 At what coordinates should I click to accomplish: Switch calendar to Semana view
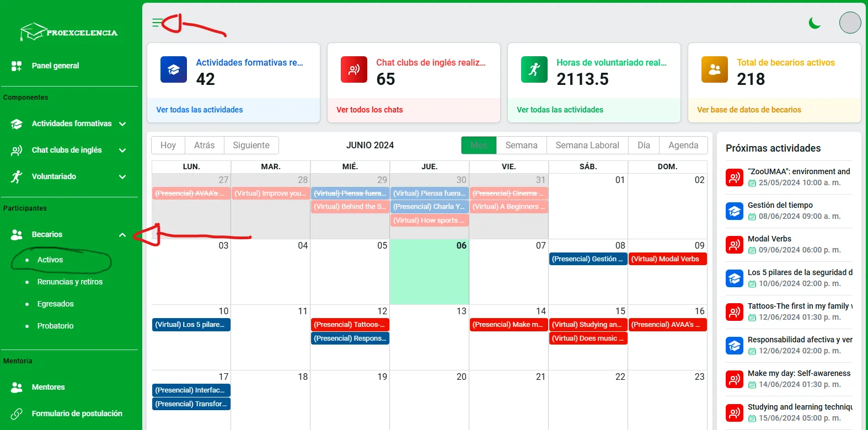tap(521, 146)
